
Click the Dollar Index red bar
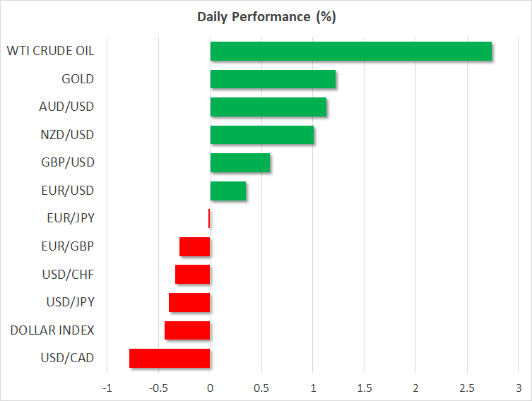(x=187, y=330)
